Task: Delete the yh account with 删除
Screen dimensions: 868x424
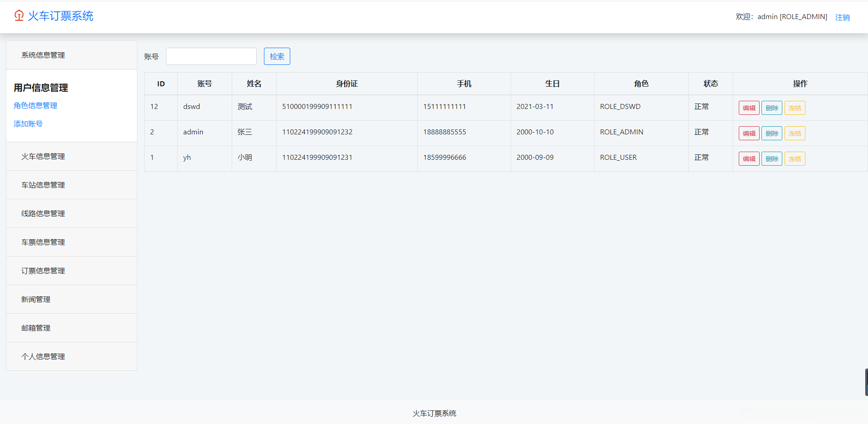Action: (x=772, y=159)
